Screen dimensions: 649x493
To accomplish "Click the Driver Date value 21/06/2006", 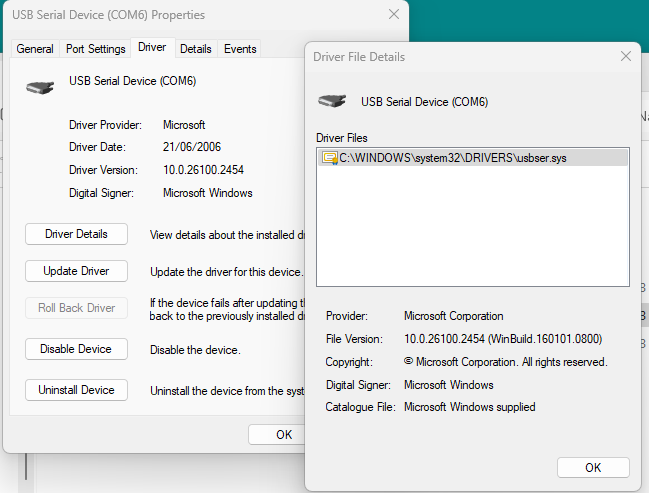I will [192, 147].
